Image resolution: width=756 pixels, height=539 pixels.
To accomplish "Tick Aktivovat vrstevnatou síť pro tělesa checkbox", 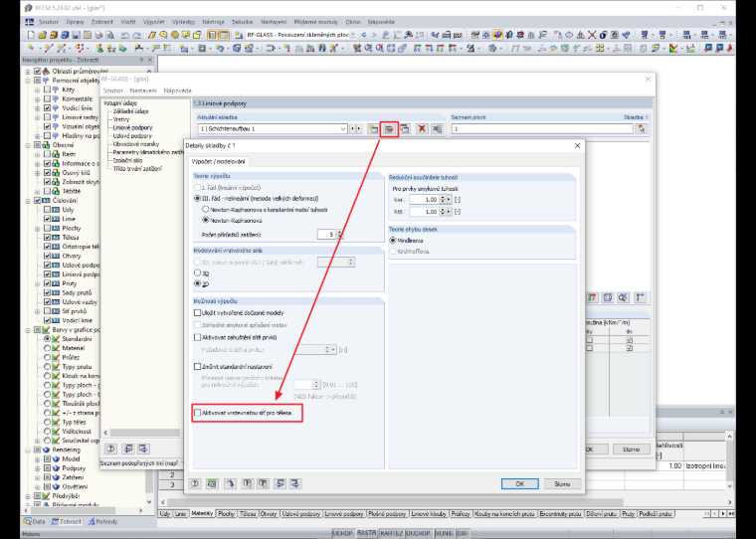I will point(197,413).
